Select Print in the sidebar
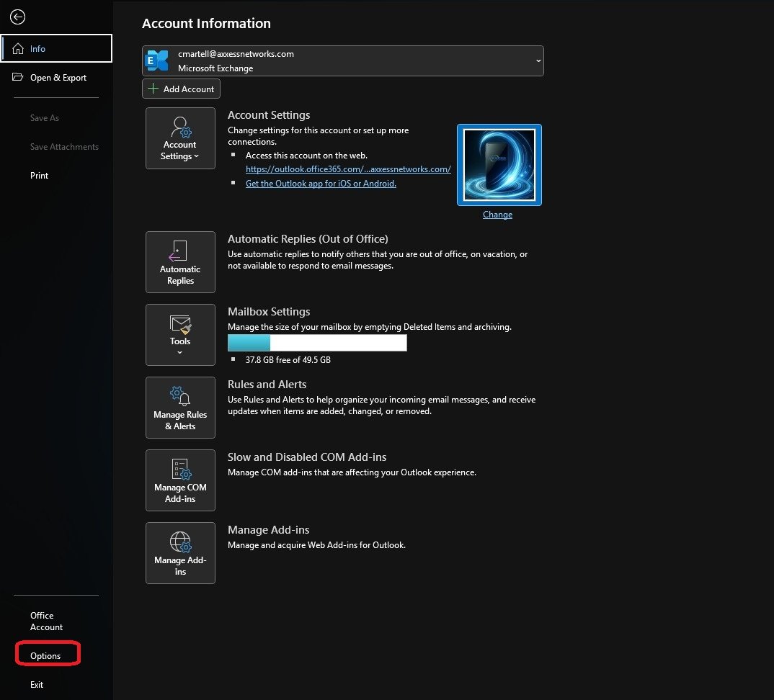The height and width of the screenshot is (700, 774). (40, 176)
